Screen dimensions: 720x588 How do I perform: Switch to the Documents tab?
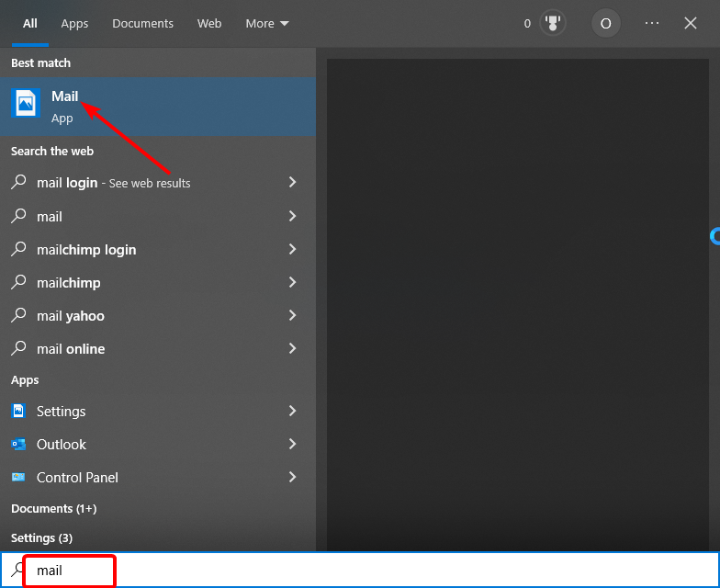click(x=143, y=24)
